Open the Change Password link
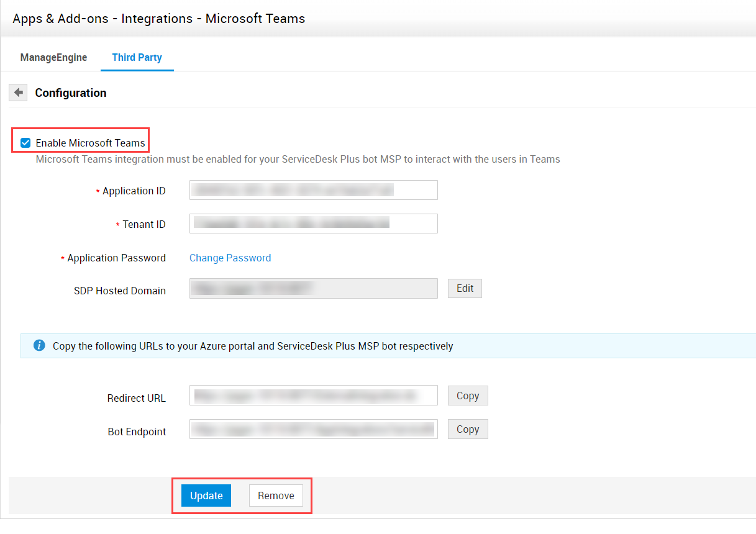756x534 pixels. (x=230, y=258)
